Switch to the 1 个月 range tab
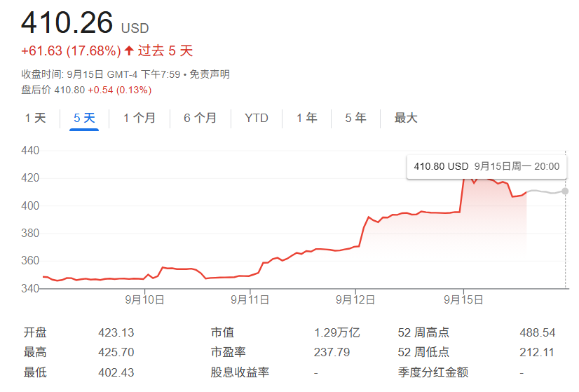Viewport: 579px width, 392px height. [139, 119]
